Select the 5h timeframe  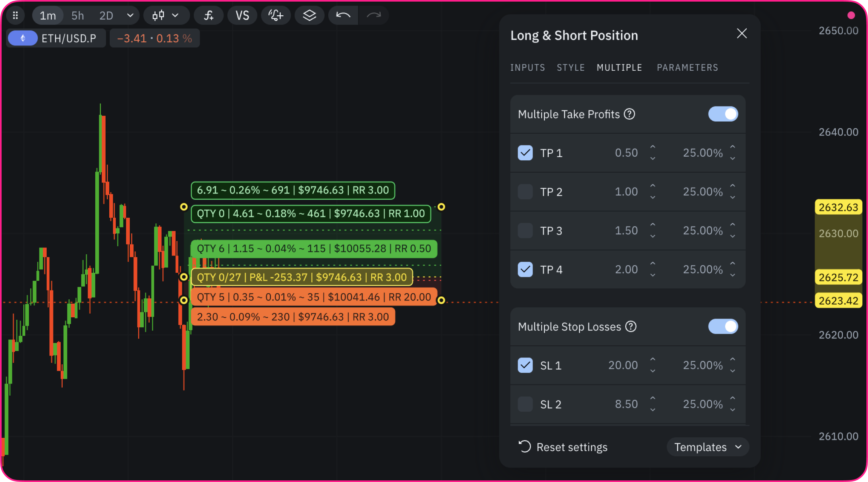(x=78, y=16)
